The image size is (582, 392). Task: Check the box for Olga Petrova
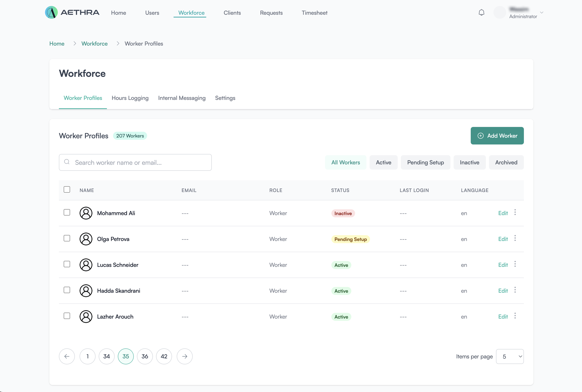point(67,238)
